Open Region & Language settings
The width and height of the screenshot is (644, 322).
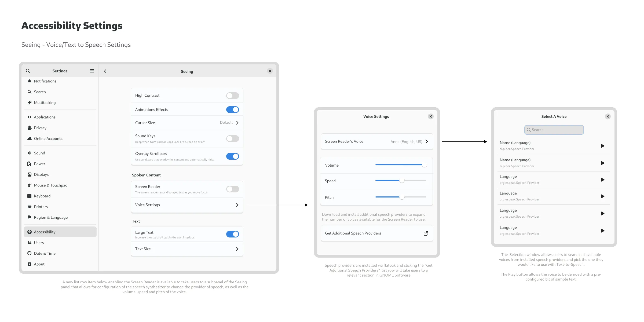[51, 217]
